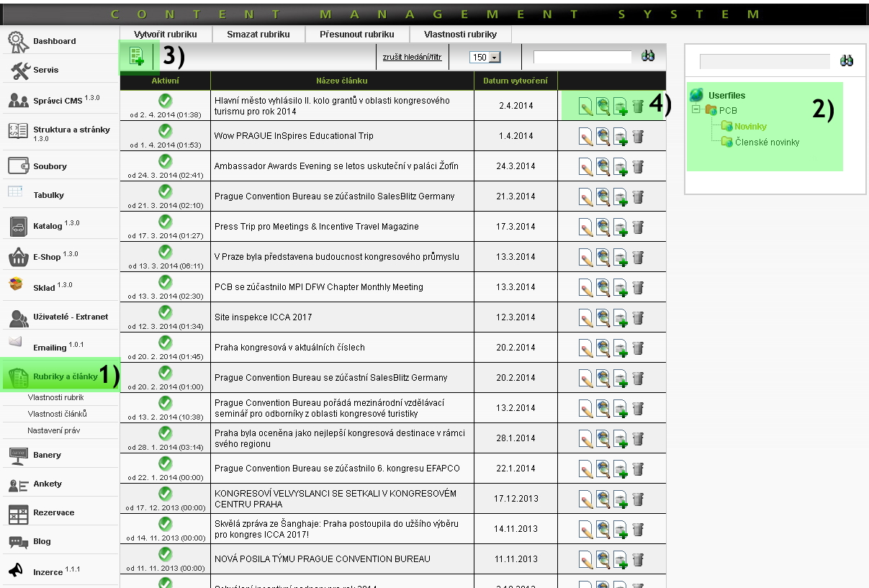The width and height of the screenshot is (869, 588).
Task: Copy the 'PCB se zúčastnilo MPI DFW' article
Action: point(620,287)
